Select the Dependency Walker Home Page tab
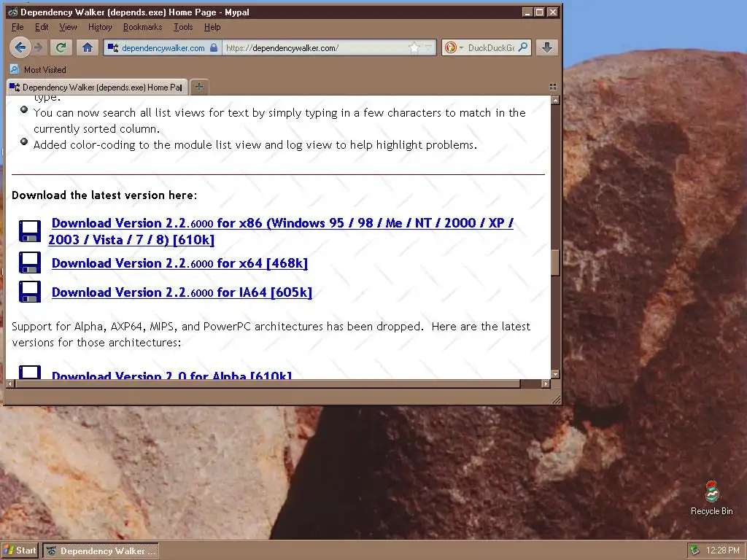Image resolution: width=747 pixels, height=560 pixels. tap(97, 87)
